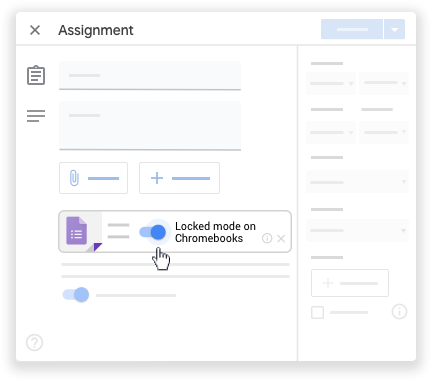The width and height of the screenshot is (432, 381).
Task: Open the third wide dropdown in side panel
Action: [x=357, y=182]
